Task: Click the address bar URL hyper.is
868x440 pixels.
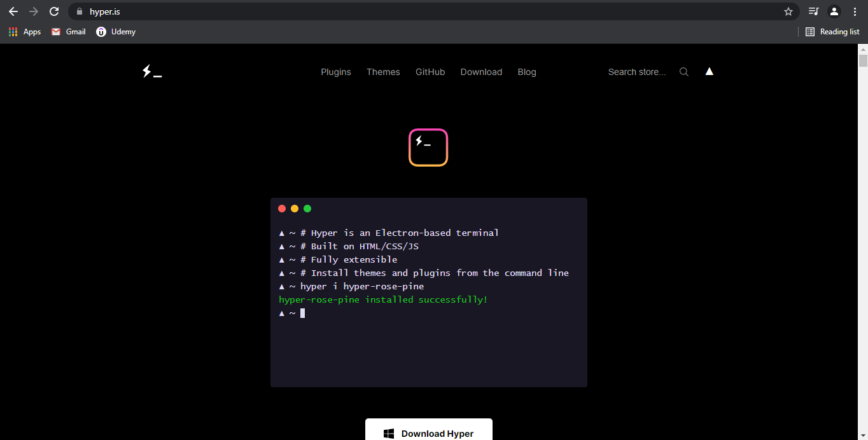Action: pos(105,11)
